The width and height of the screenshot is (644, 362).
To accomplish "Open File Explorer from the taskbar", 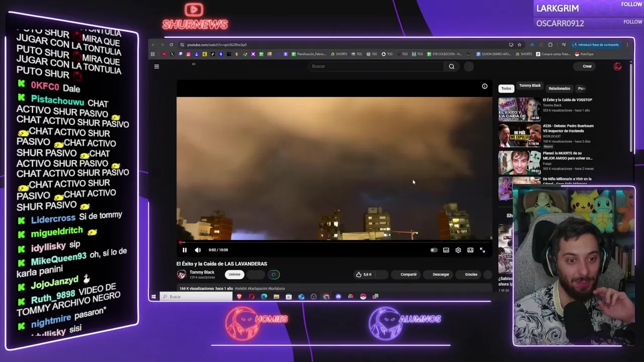I will tap(276, 297).
